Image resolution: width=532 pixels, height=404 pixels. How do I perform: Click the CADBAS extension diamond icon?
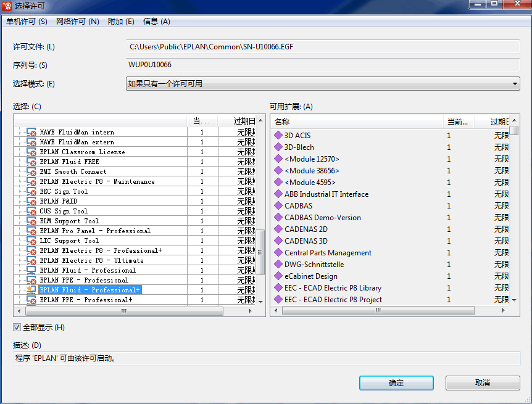coord(278,205)
